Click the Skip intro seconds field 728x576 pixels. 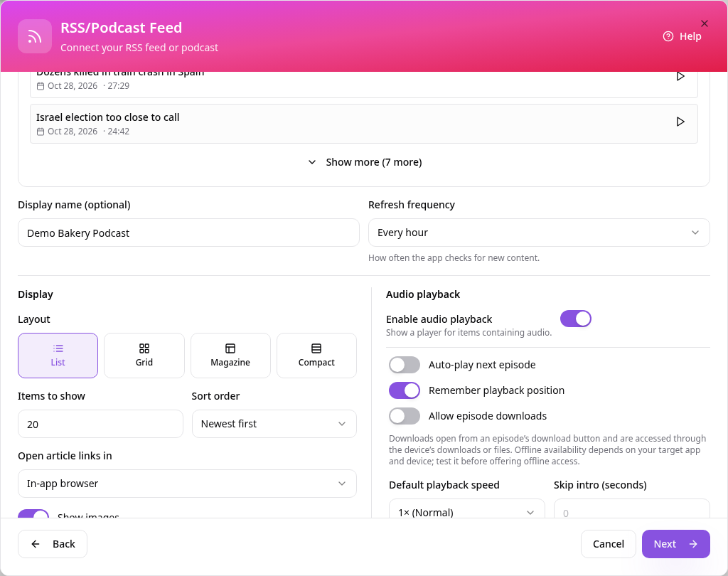631,508
